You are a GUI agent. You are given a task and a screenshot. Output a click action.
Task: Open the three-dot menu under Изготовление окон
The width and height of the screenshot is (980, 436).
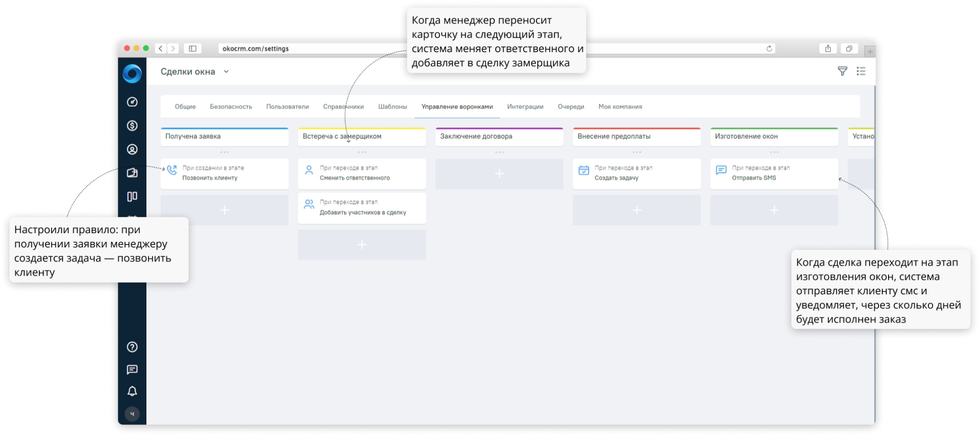click(x=774, y=152)
